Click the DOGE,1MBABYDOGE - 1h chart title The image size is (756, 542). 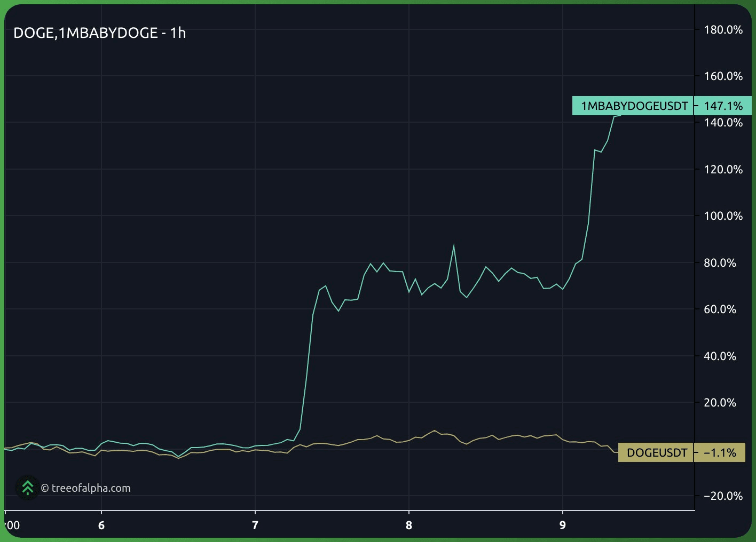[x=100, y=33]
